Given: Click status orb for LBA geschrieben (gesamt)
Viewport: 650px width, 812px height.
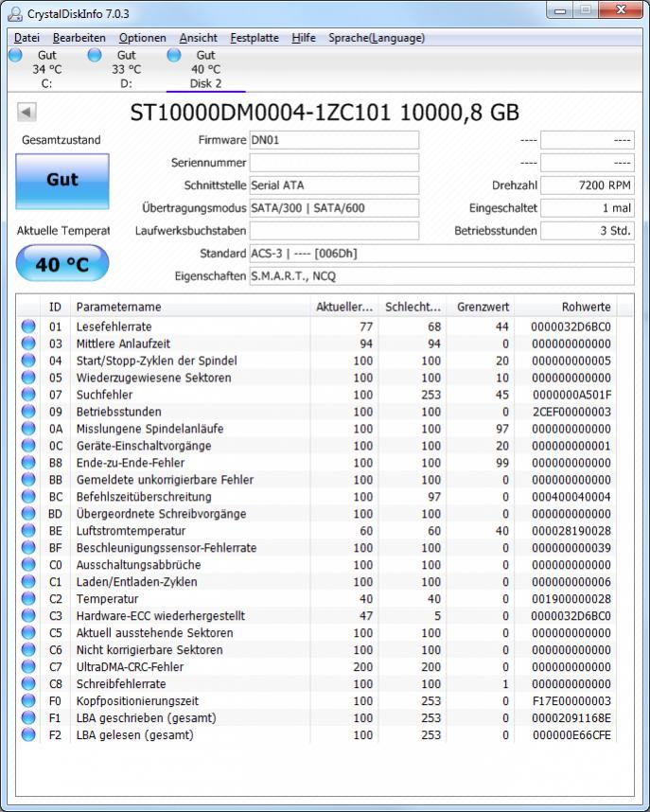Looking at the screenshot, I should pos(28,717).
